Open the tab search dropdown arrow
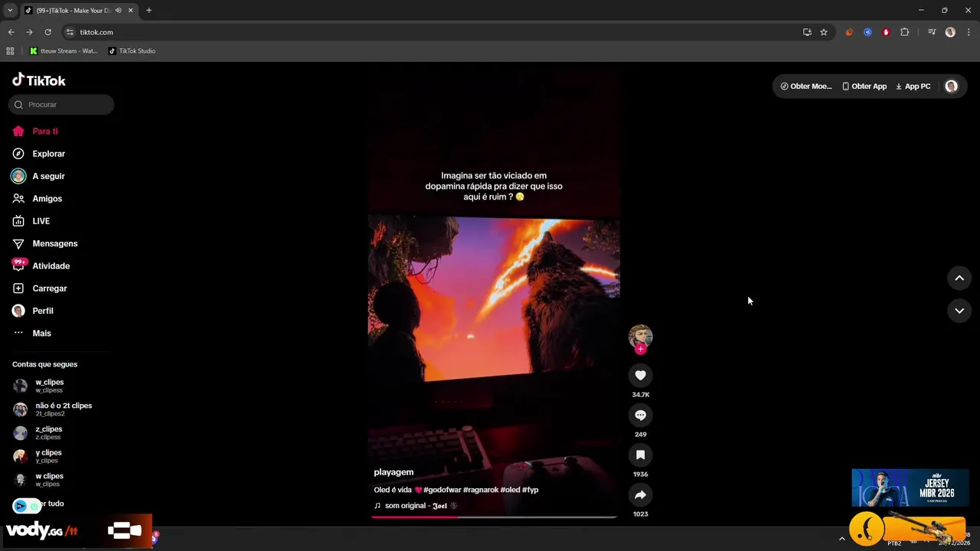This screenshot has width=980, height=551. pyautogui.click(x=10, y=11)
